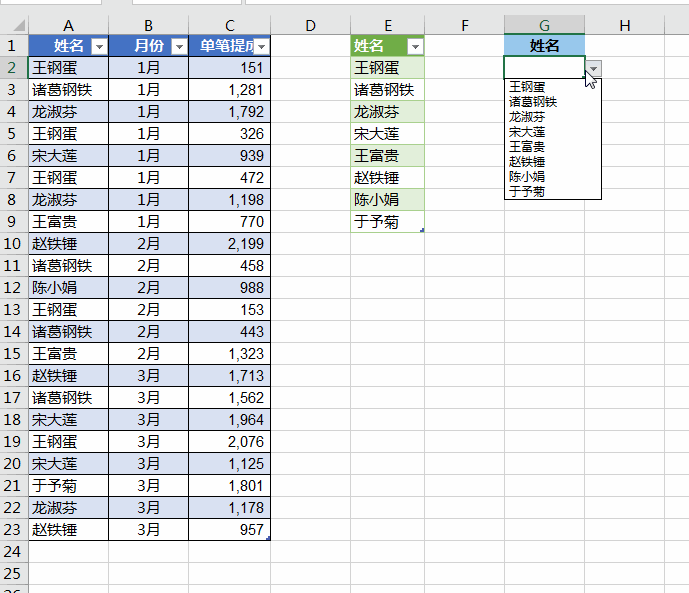
Task: Choose 赵铁锤 from the G2 dropdown list
Action: pyautogui.click(x=552, y=162)
